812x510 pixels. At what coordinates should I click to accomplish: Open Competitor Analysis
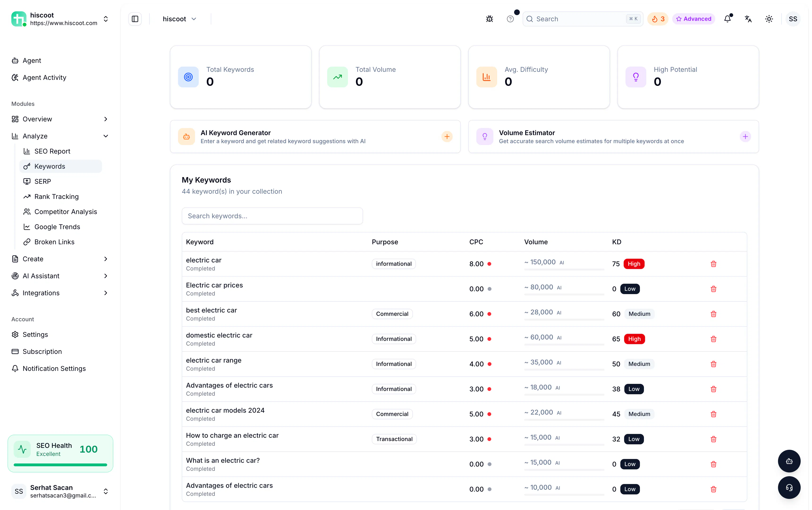tap(61, 212)
